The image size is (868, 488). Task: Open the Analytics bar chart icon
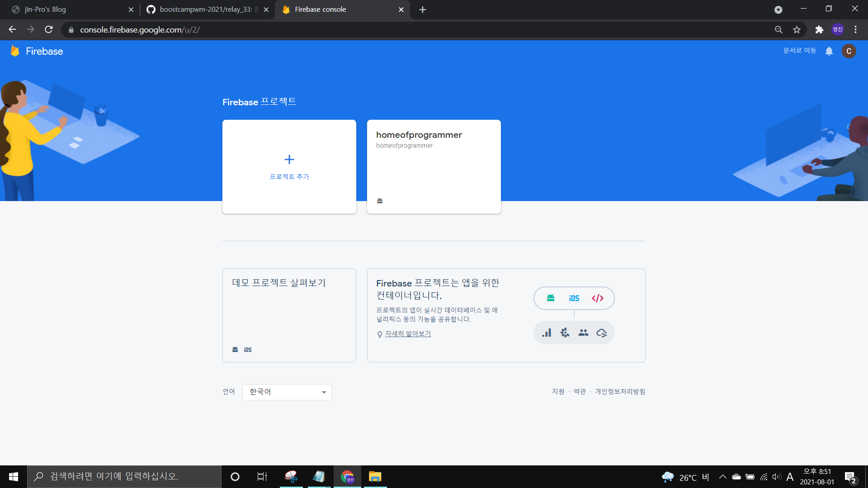coord(547,333)
